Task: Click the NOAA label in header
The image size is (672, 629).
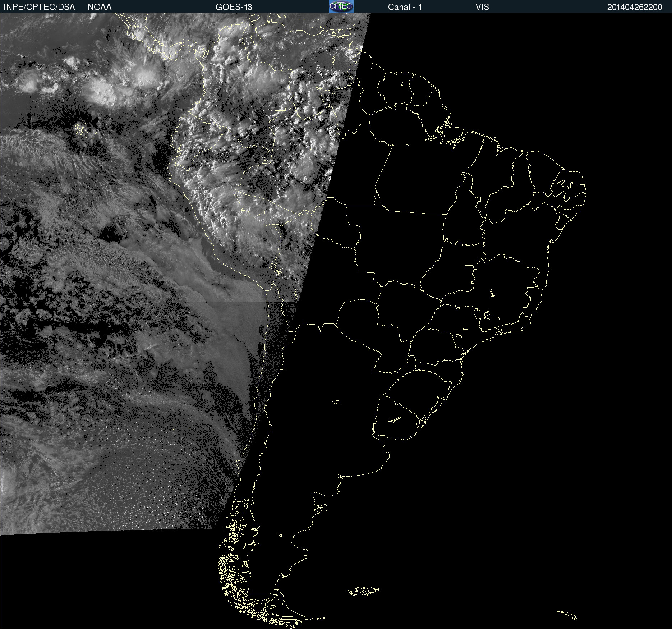Action: coord(100,7)
